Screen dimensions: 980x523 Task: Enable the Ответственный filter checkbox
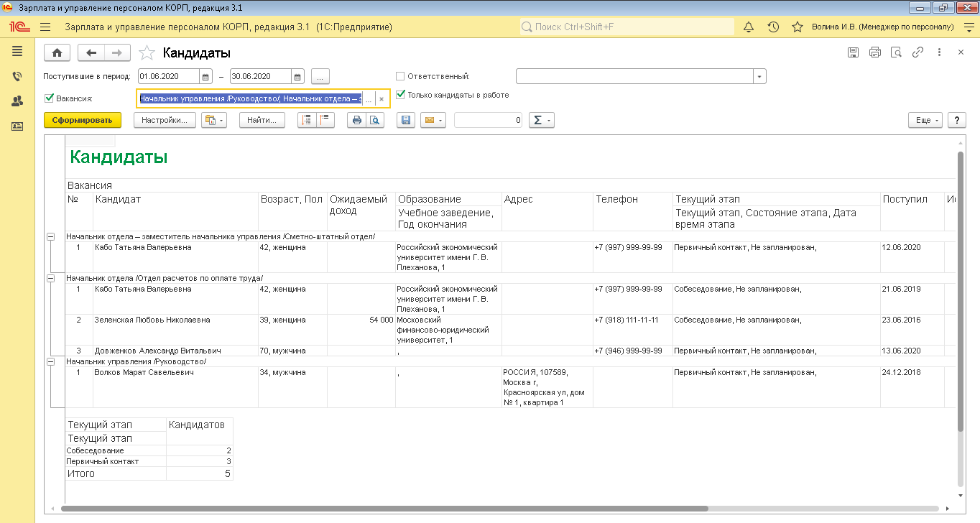click(400, 76)
